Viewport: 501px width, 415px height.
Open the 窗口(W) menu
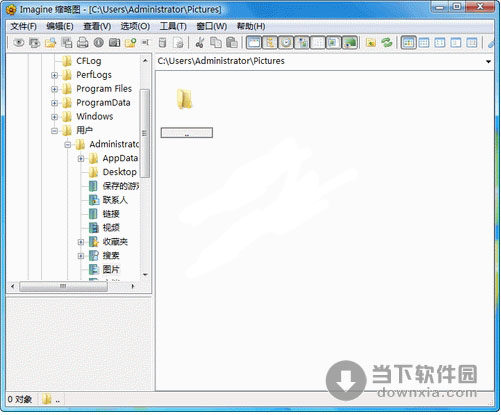[x=212, y=26]
